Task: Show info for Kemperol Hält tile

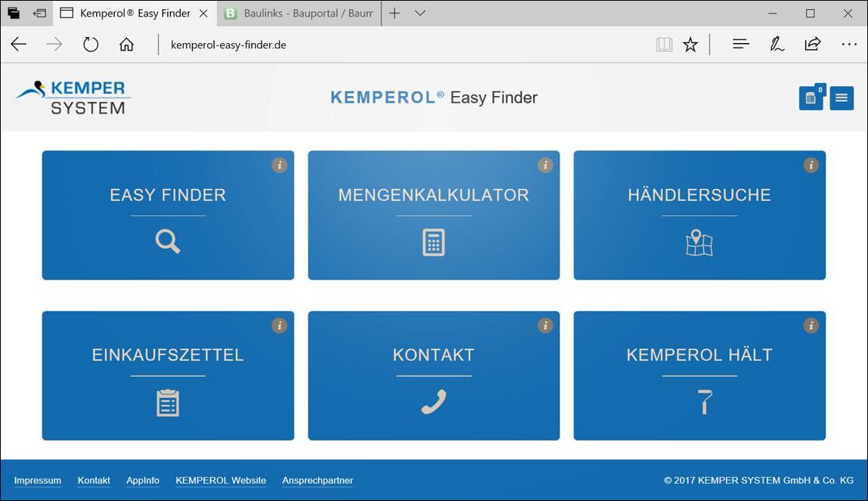Action: coord(811,326)
